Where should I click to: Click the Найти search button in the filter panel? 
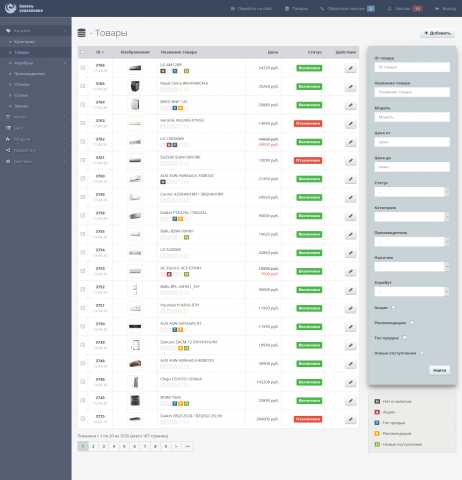tap(439, 370)
